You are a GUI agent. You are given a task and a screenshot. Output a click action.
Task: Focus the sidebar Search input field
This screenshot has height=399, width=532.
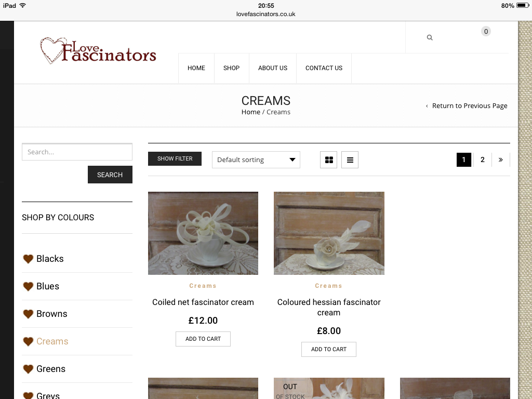[77, 152]
